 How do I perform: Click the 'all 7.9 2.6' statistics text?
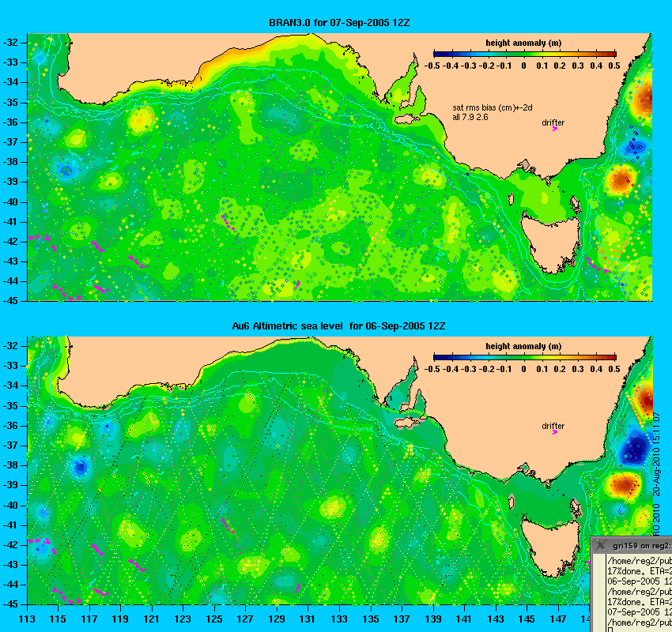coord(470,117)
